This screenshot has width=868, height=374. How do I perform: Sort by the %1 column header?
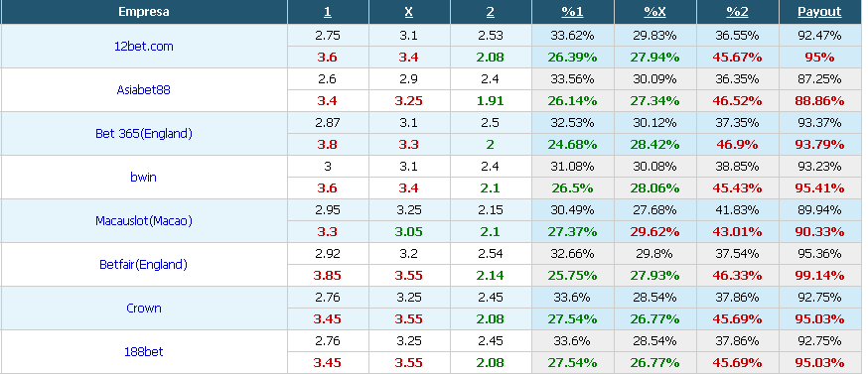pos(572,12)
